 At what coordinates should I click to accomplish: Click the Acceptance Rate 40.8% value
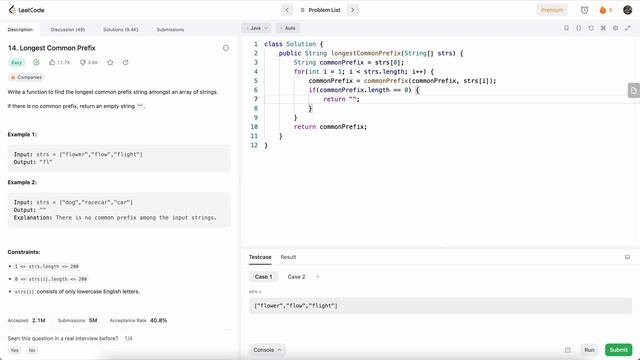tap(158, 320)
